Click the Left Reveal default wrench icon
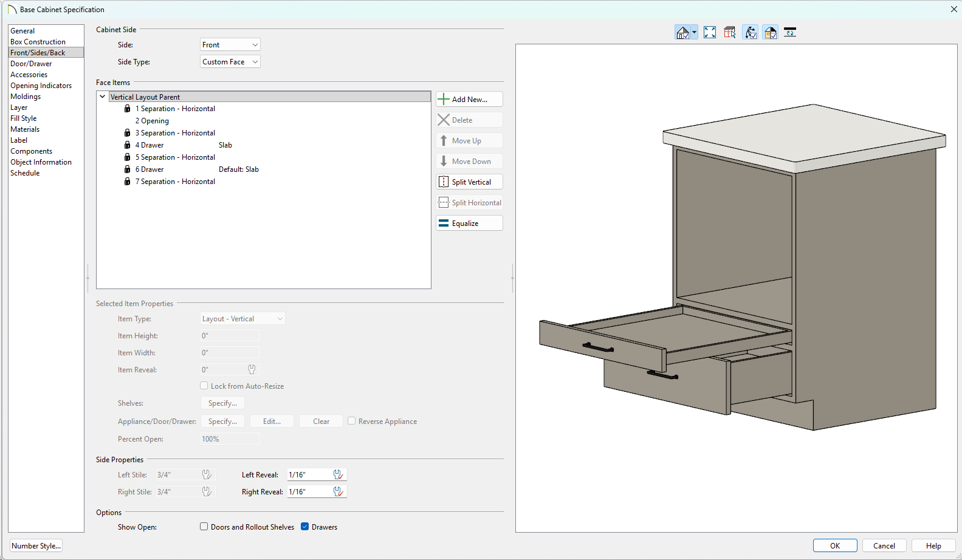Screen dimensions: 962x560 click(338, 475)
